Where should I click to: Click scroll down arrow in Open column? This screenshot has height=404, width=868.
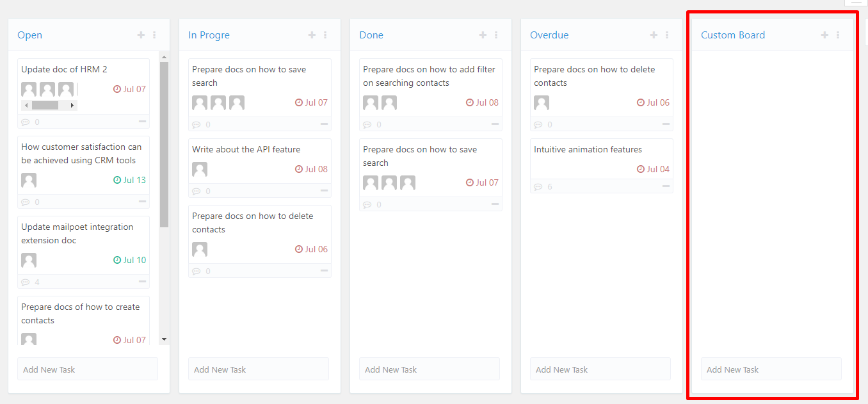click(x=164, y=339)
